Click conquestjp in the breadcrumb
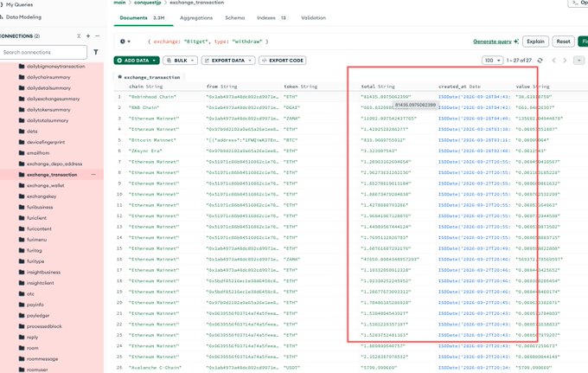 click(147, 3)
